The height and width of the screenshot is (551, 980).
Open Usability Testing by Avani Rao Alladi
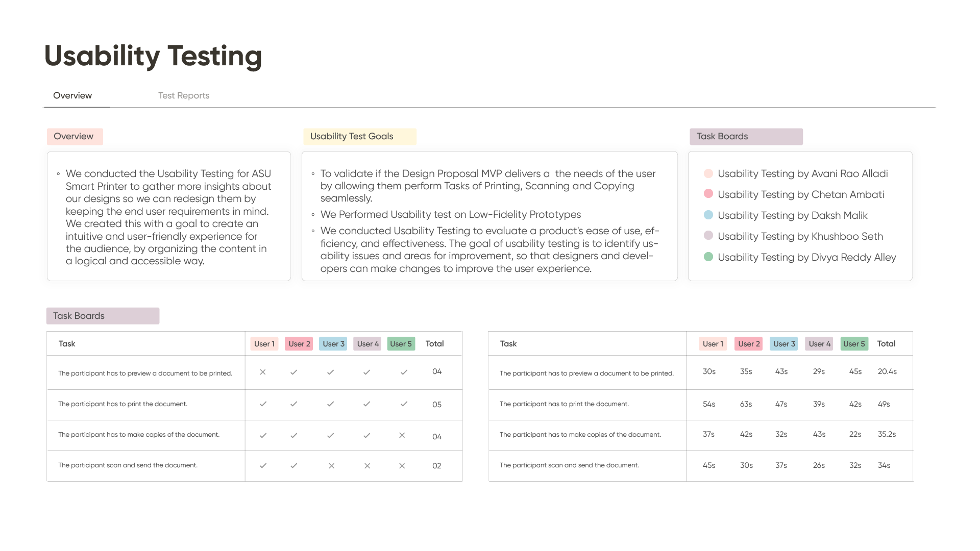click(803, 173)
